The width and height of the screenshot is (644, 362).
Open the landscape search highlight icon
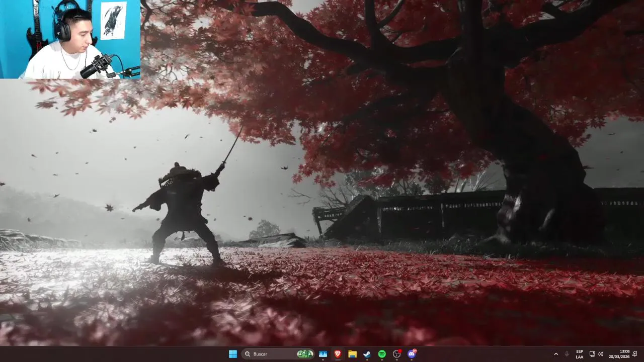tap(305, 354)
